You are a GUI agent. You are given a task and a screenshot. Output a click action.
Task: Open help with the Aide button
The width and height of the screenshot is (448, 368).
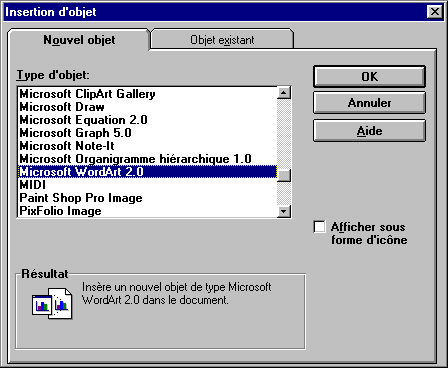(369, 131)
